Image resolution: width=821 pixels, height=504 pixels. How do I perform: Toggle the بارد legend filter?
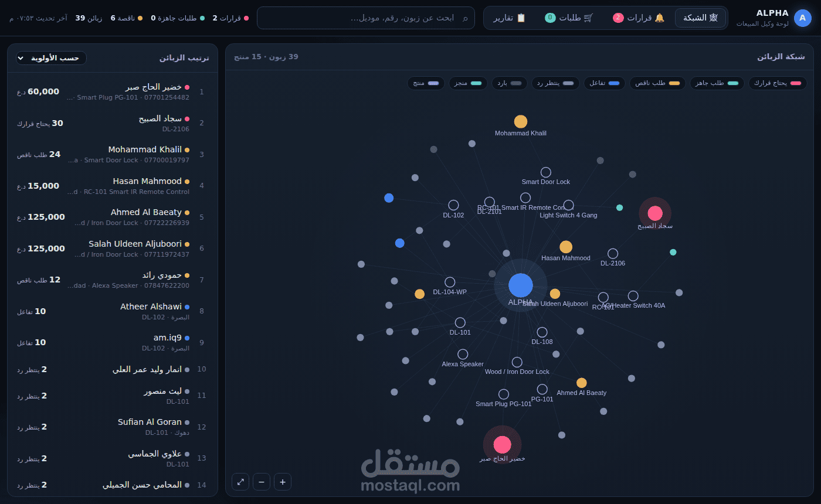pos(508,83)
